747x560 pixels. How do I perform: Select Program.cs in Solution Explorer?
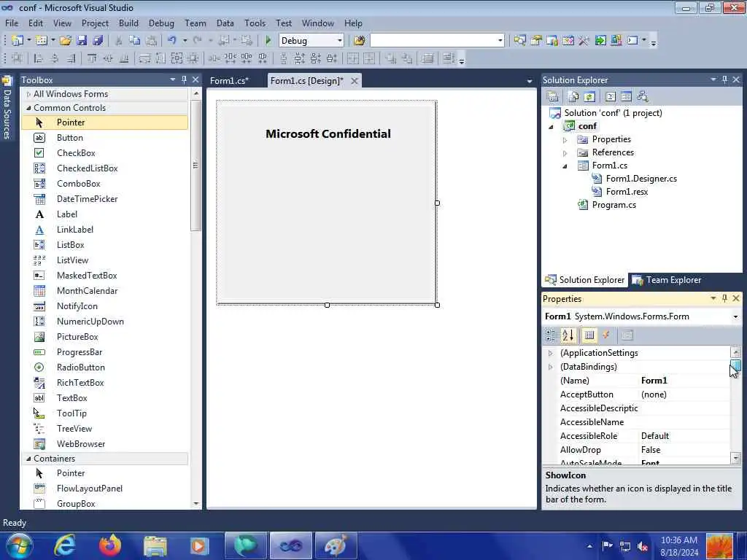tap(614, 205)
